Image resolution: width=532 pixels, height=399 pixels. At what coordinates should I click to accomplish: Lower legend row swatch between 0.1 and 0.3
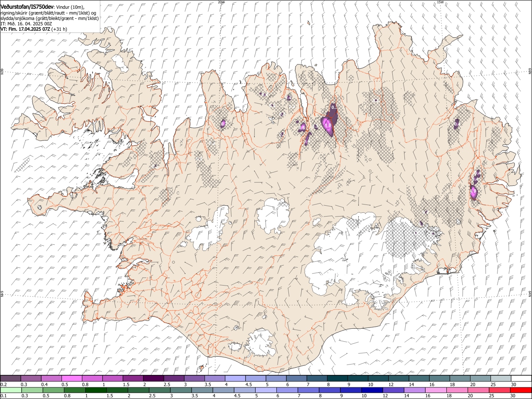(x=11, y=390)
